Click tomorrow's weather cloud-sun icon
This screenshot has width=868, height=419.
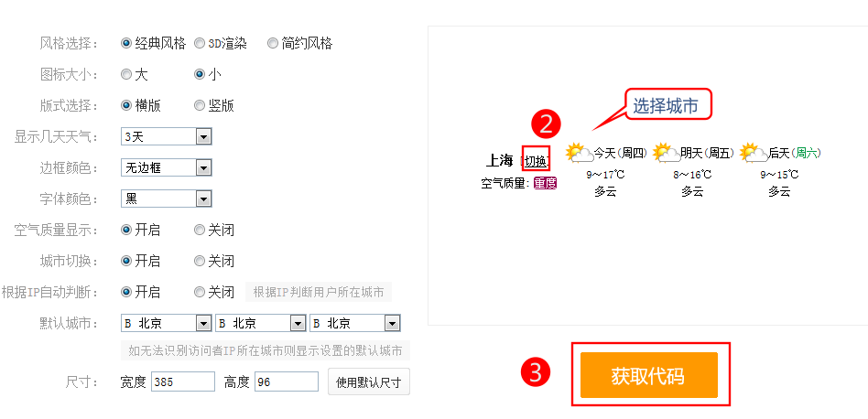pos(666,153)
